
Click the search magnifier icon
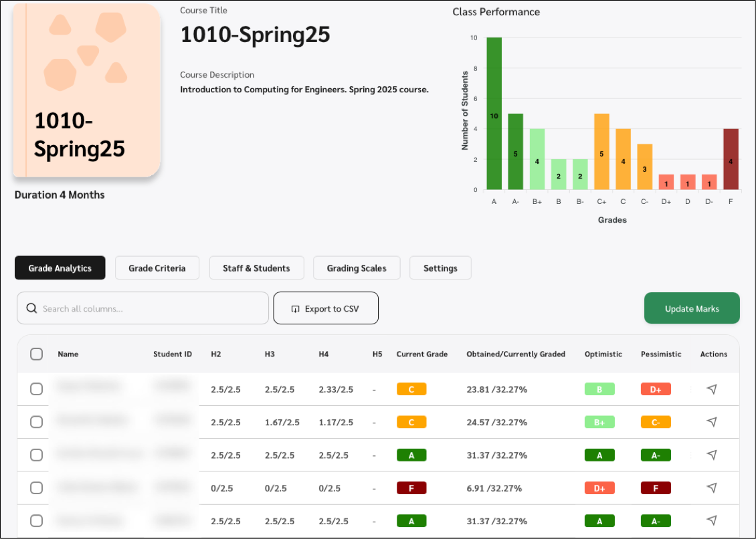[31, 308]
